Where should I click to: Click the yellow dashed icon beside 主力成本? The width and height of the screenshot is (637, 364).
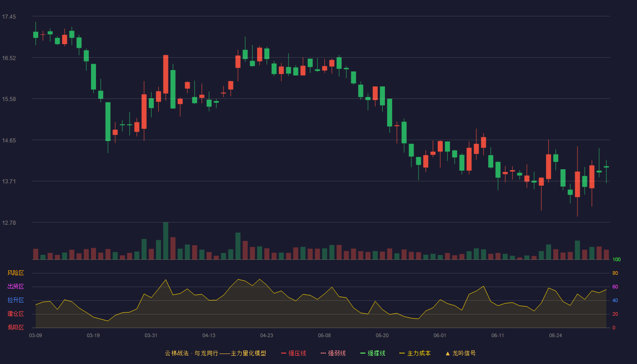pos(402,353)
